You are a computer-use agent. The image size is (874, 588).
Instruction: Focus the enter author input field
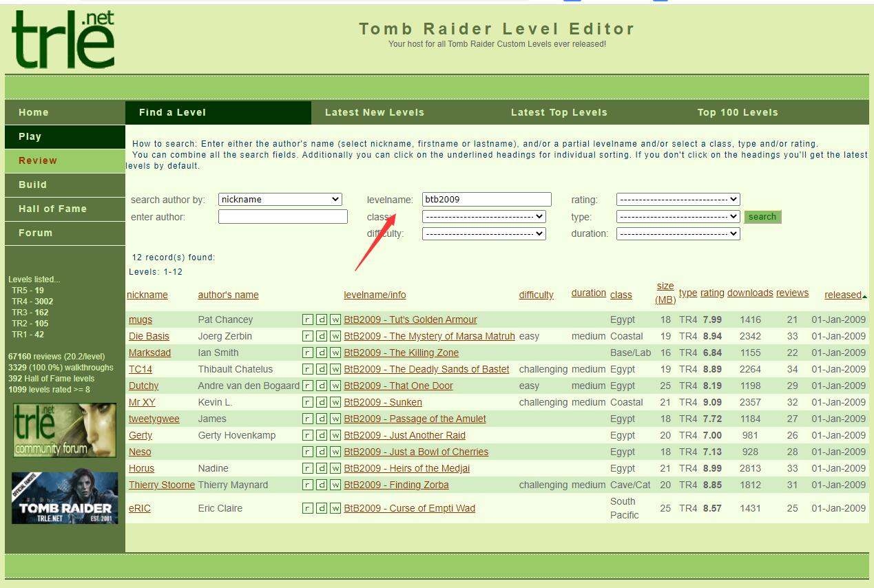(x=283, y=216)
